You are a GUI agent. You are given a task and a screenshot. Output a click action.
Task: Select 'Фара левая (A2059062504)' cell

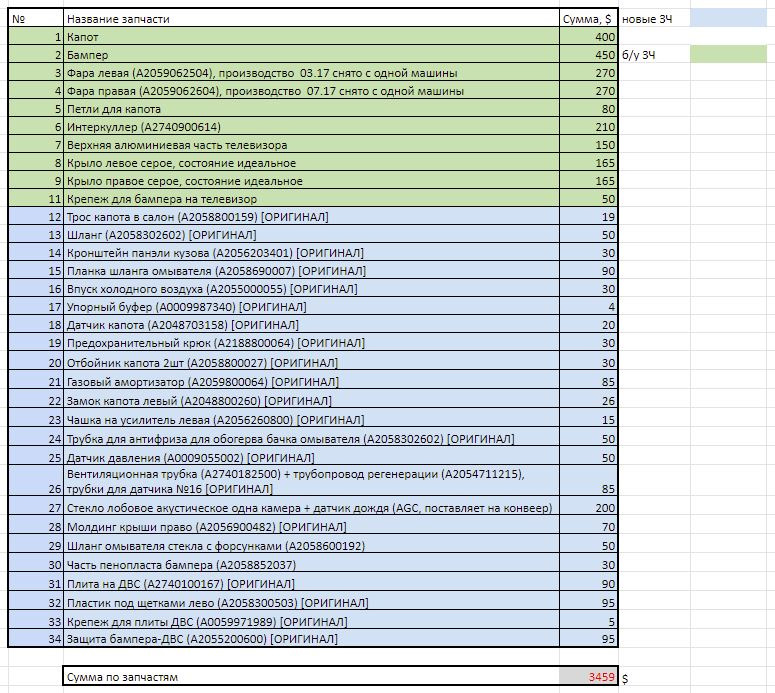click(x=311, y=73)
